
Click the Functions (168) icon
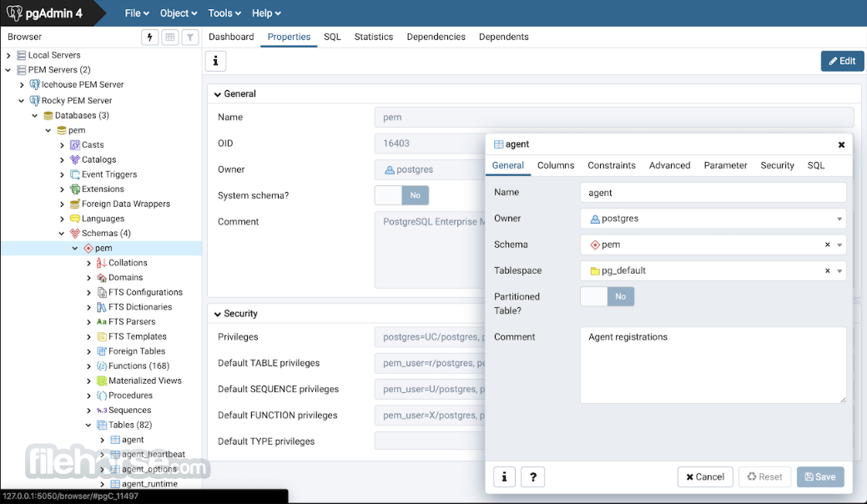101,365
